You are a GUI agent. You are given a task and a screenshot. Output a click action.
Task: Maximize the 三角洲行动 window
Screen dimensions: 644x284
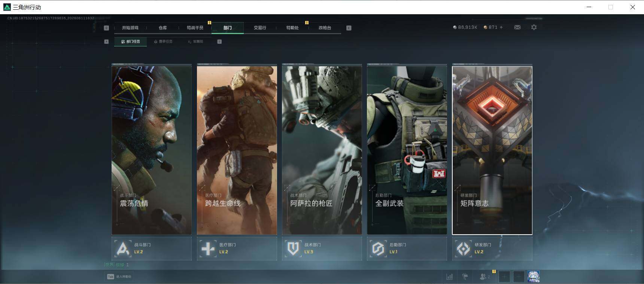[x=611, y=7]
